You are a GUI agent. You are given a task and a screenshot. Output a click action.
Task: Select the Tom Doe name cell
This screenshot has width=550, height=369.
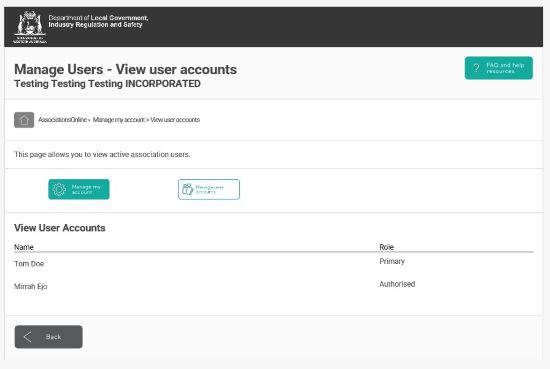click(x=29, y=264)
